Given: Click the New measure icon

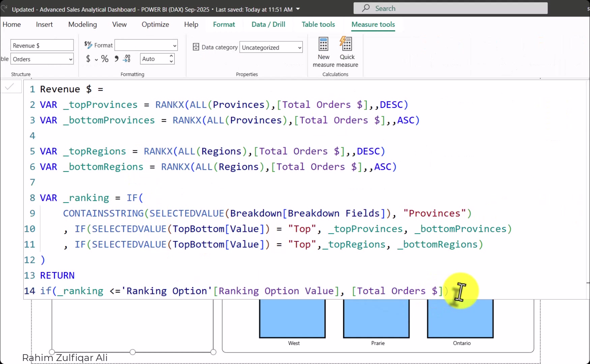Looking at the screenshot, I should pos(323,44).
